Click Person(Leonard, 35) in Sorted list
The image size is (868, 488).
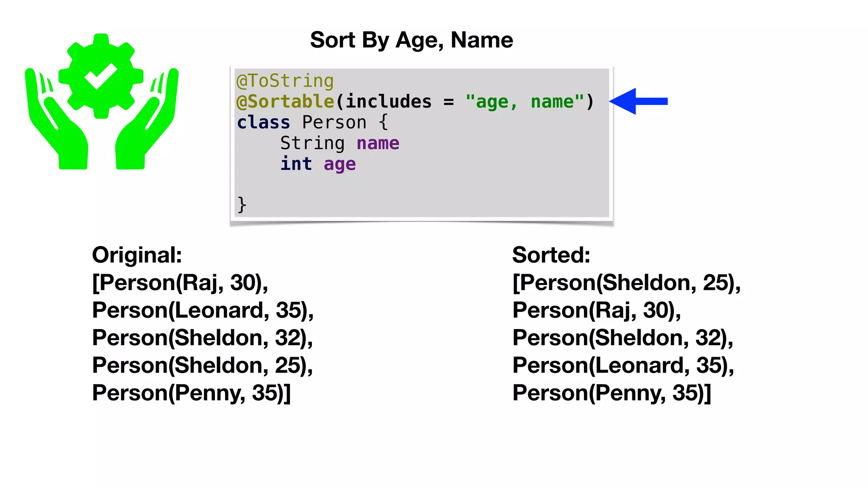coord(623,365)
